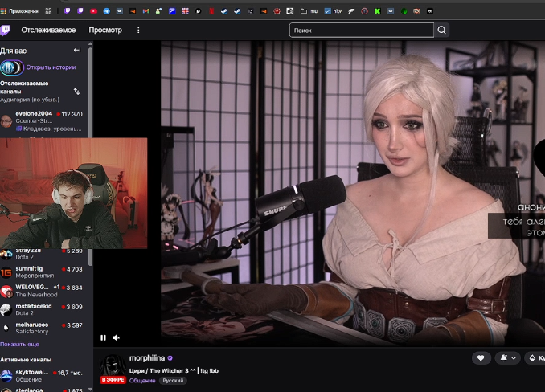
Task: Open the mu bookmarks folder
Action: 309,11
